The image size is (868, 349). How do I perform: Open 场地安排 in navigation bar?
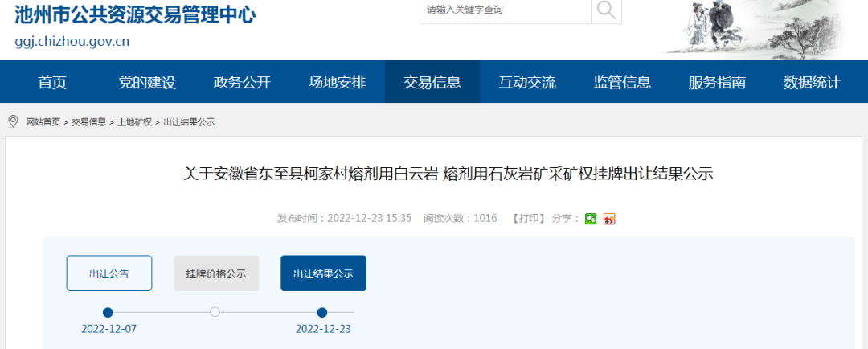pos(337,82)
